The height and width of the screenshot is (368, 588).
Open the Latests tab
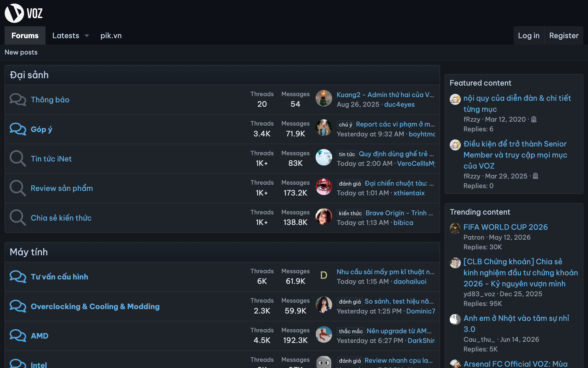(66, 35)
